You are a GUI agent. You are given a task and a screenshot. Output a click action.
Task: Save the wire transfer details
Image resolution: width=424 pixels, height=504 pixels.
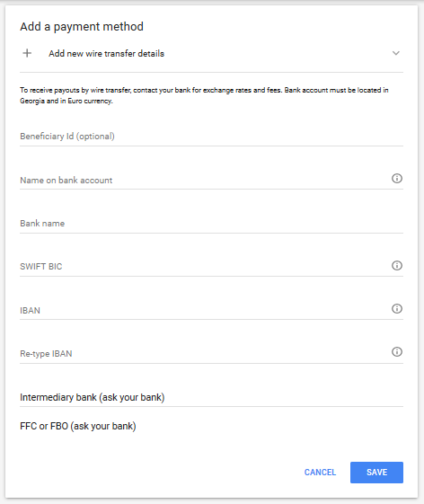tap(376, 473)
